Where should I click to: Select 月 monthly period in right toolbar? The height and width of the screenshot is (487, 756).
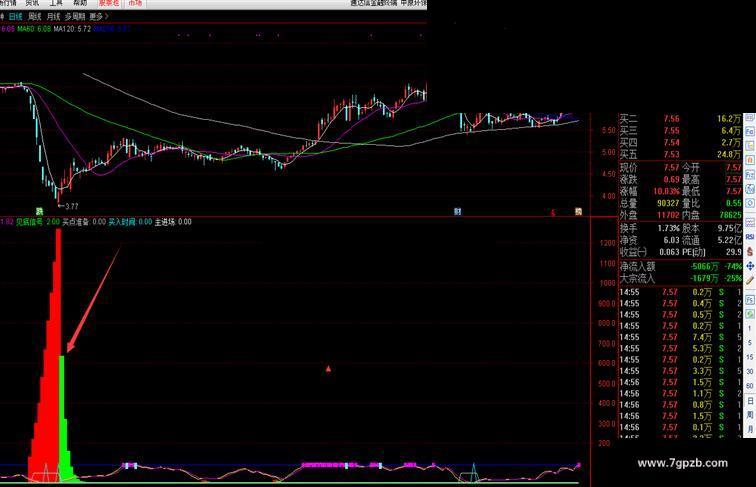coord(750,429)
